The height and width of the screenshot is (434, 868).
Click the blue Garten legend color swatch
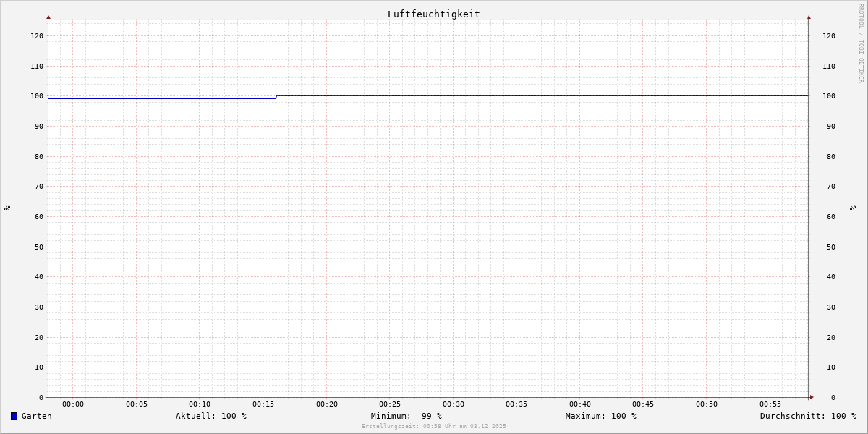[14, 416]
